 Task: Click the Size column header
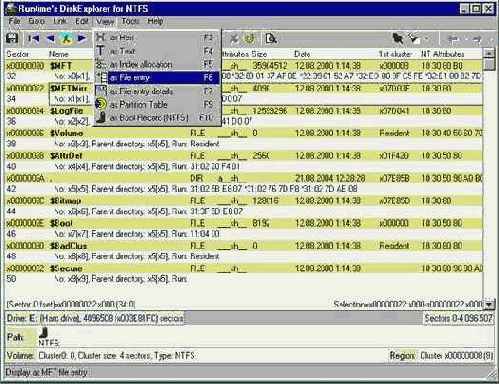coord(259,54)
